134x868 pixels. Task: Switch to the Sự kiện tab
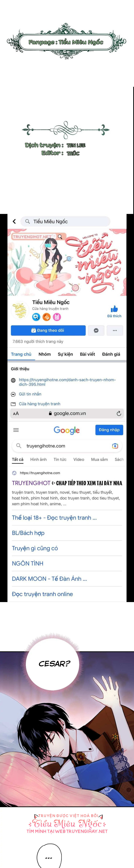tap(65, 354)
